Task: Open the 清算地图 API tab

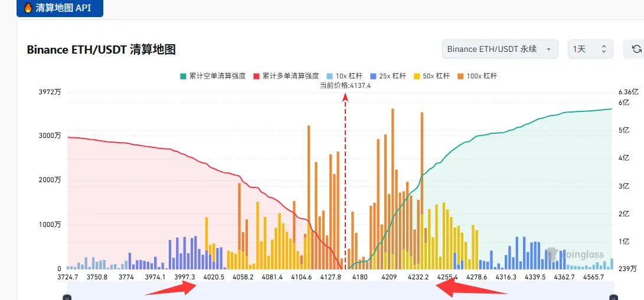Action: (x=60, y=8)
